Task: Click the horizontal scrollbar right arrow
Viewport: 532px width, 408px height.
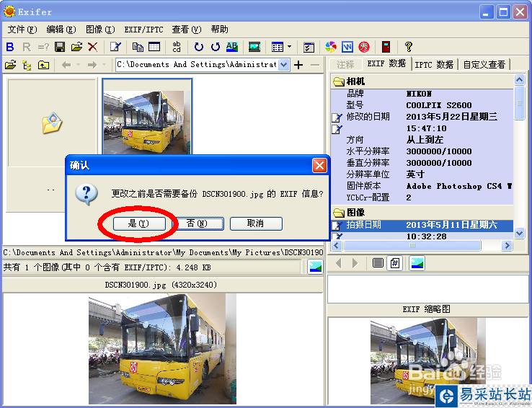Action: tap(507, 245)
